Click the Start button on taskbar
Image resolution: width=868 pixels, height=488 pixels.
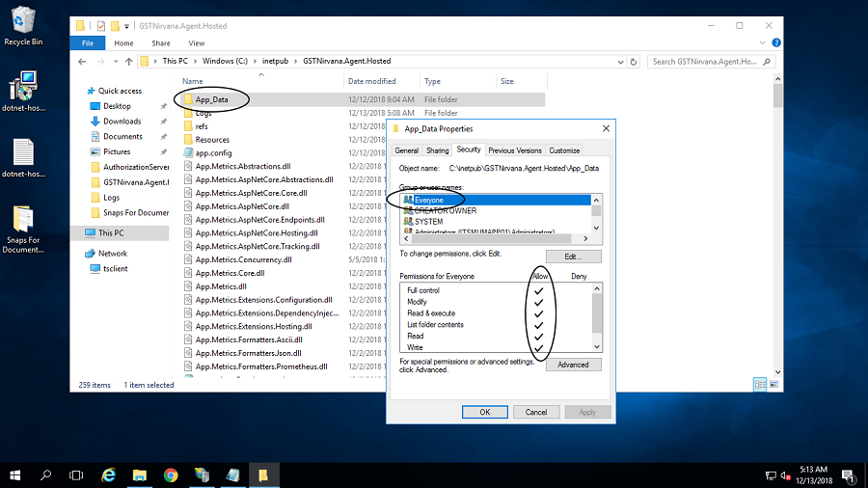click(x=14, y=474)
